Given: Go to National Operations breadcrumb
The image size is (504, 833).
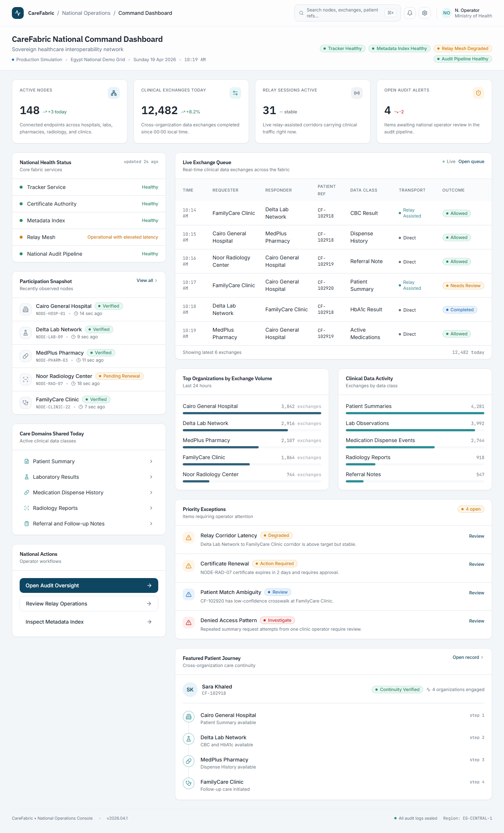Looking at the screenshot, I should click(86, 13).
